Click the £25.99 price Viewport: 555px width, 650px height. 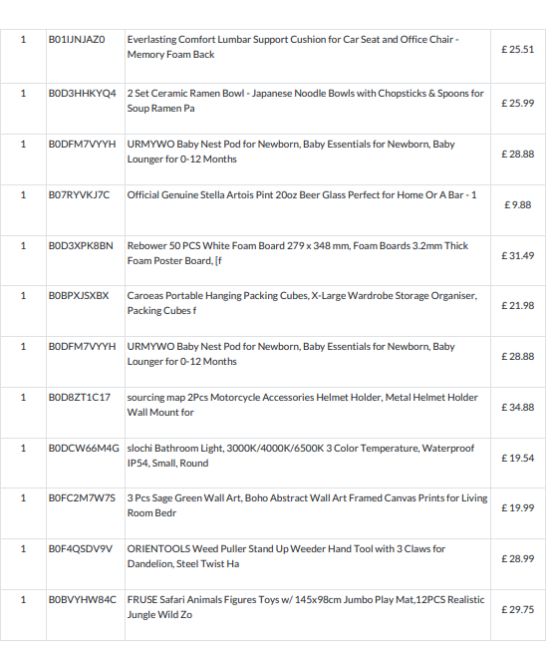518,103
